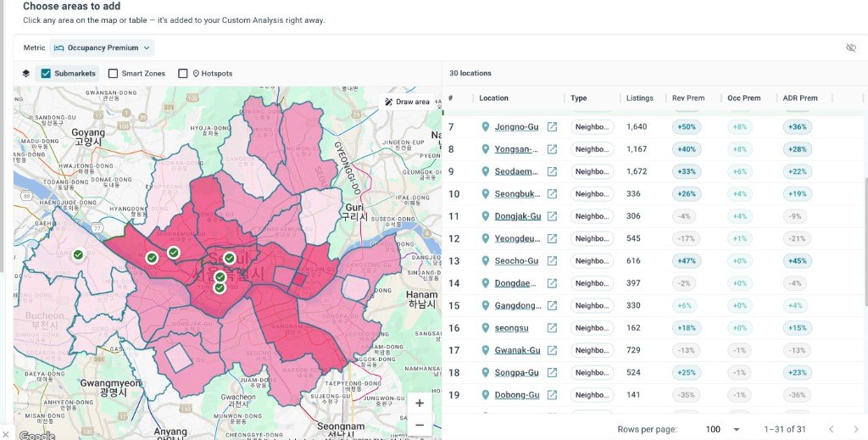Screen dimensions: 868x440
Task: Enable the Hotspots checkbox
Action: coord(183,73)
